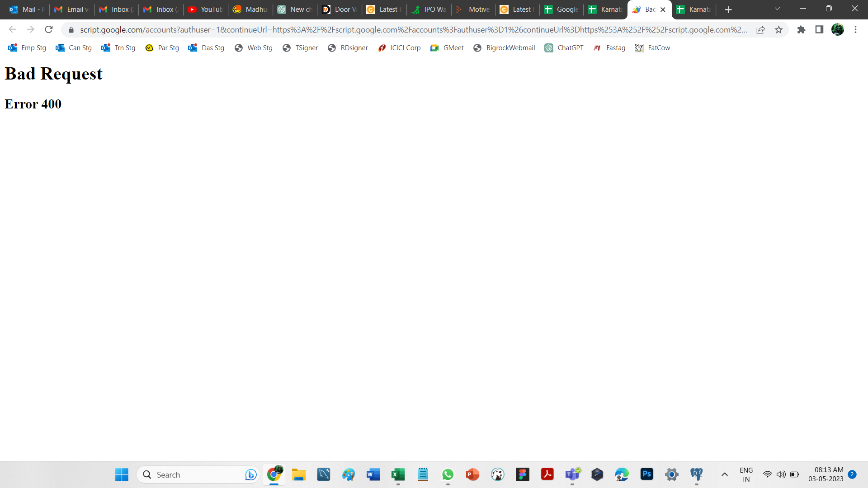Reload the Bad Request page
868x488 pixels.
click(x=49, y=30)
